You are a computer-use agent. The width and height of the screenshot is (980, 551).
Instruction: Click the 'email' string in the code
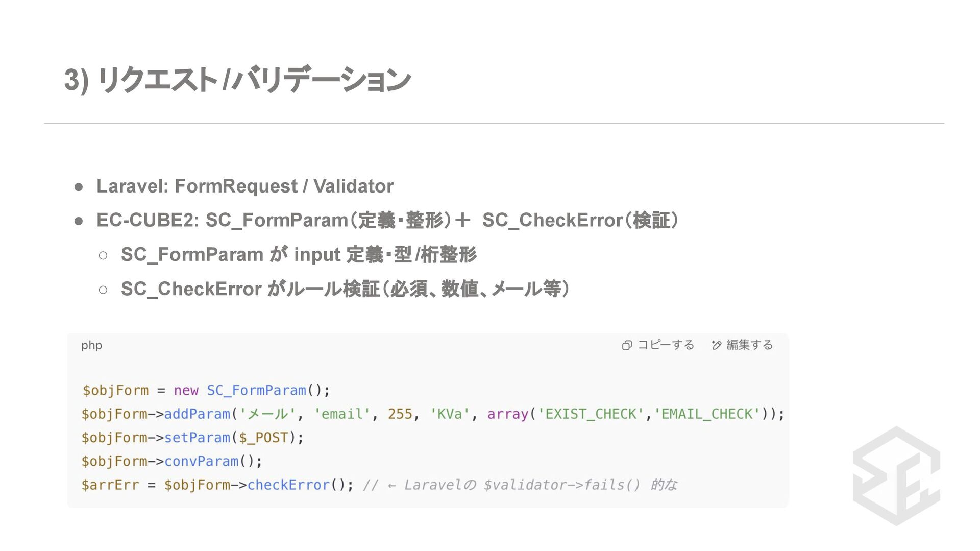342,414
